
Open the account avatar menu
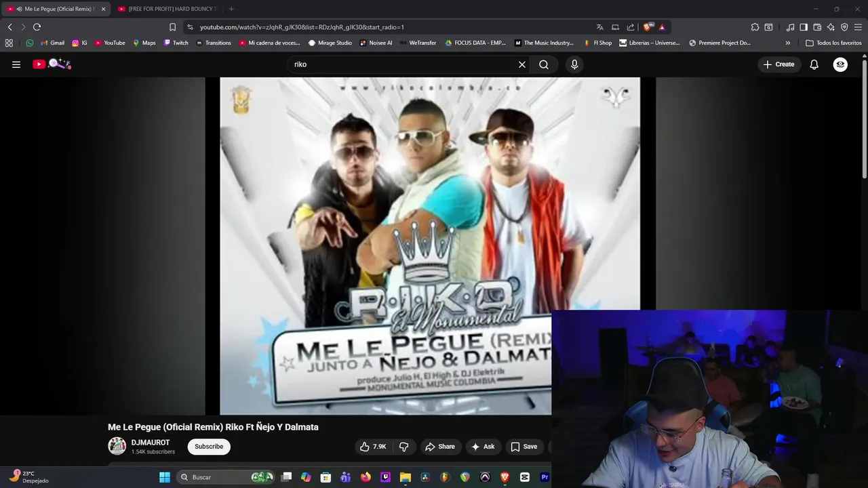(840, 64)
